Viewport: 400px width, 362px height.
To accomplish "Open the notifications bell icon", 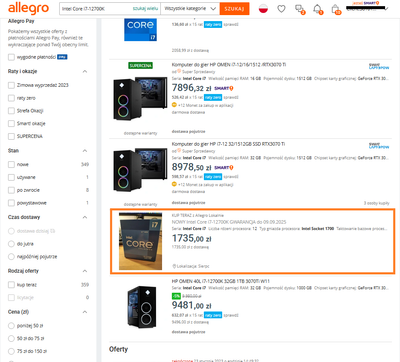I will (317, 9).
